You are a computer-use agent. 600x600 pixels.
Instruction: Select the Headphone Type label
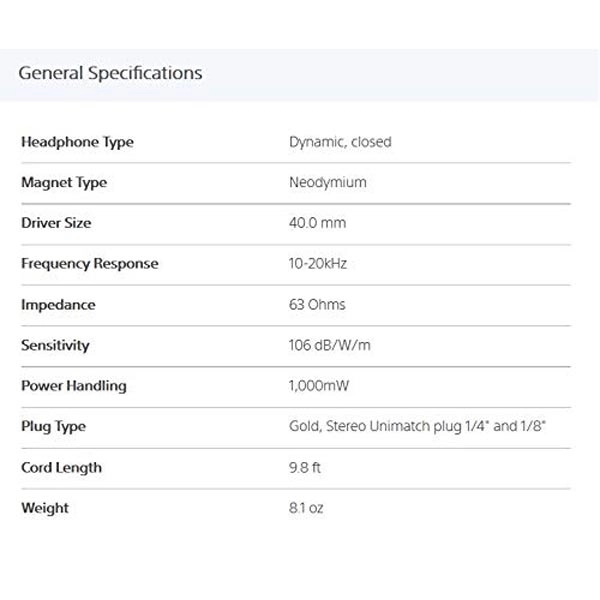click(x=77, y=142)
